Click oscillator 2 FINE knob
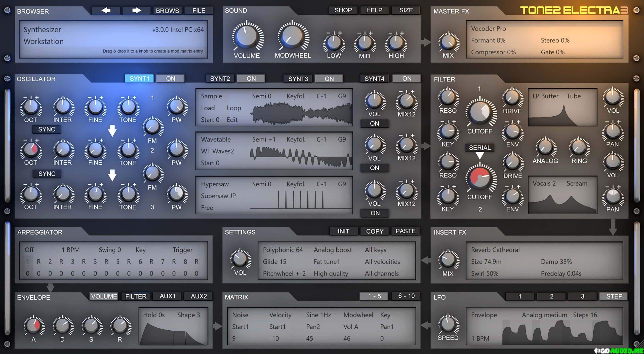Viewport: 644px width, 354px height. tap(95, 149)
